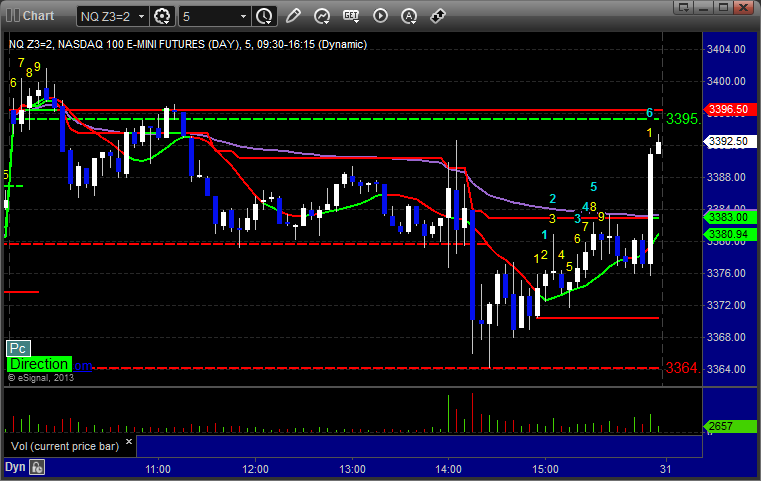
Task: Click the white 3392.50 last price marker
Action: click(729, 141)
